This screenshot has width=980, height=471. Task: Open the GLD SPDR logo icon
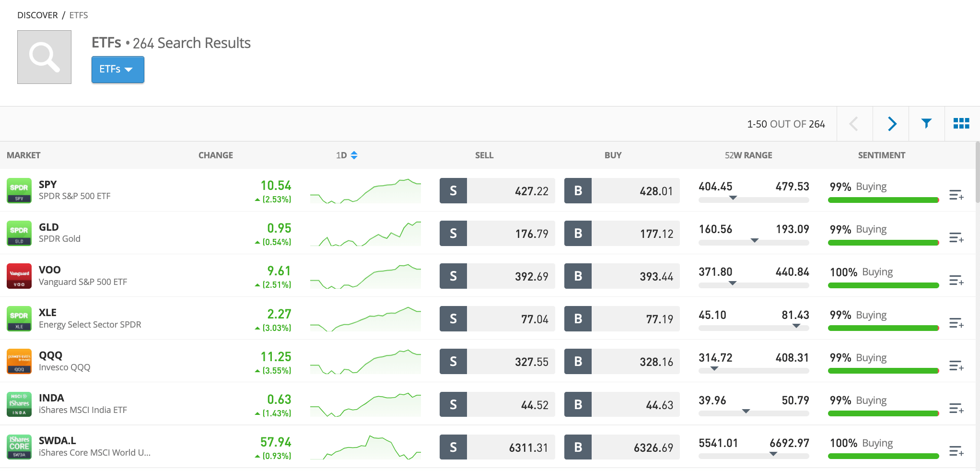[x=19, y=233]
